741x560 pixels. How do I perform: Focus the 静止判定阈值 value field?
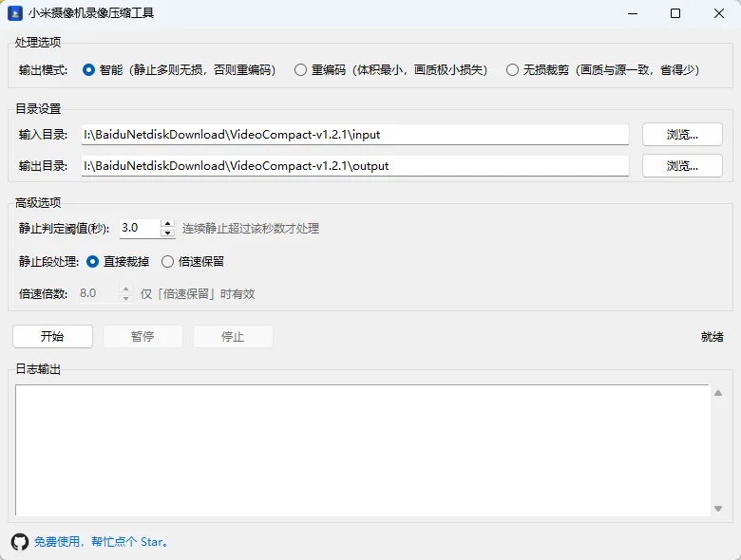point(140,228)
